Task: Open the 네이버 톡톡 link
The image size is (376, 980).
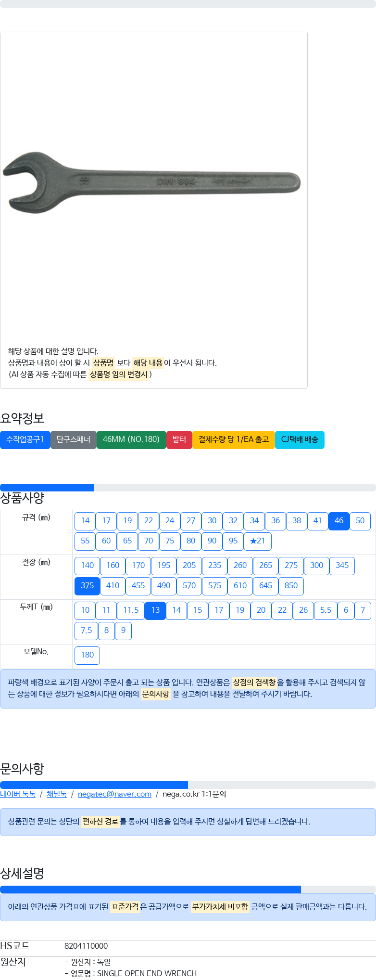Action: click(18, 794)
